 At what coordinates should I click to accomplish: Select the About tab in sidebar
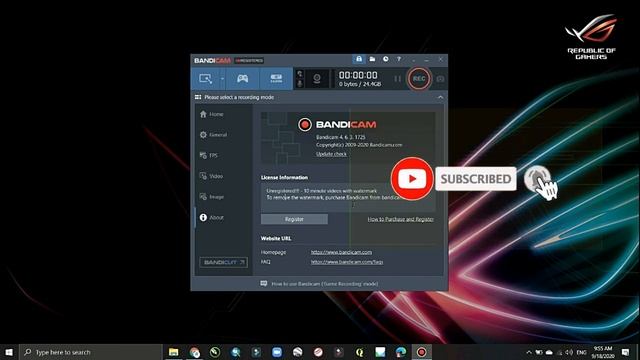[x=211, y=218]
